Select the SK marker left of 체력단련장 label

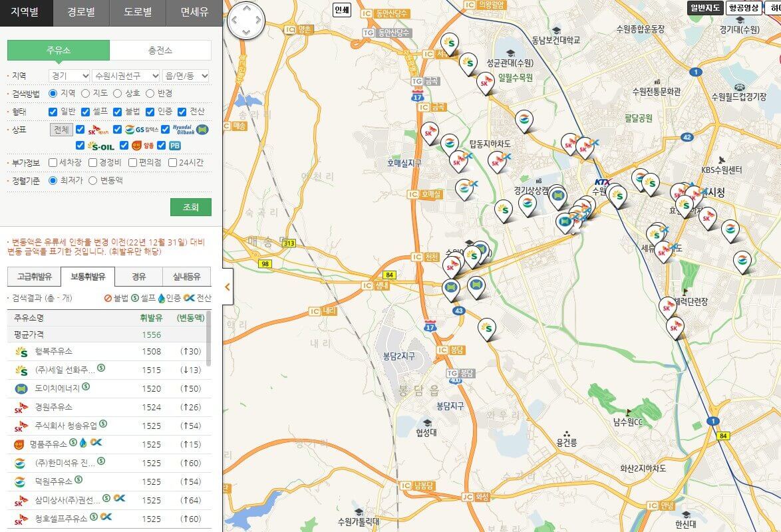click(667, 308)
